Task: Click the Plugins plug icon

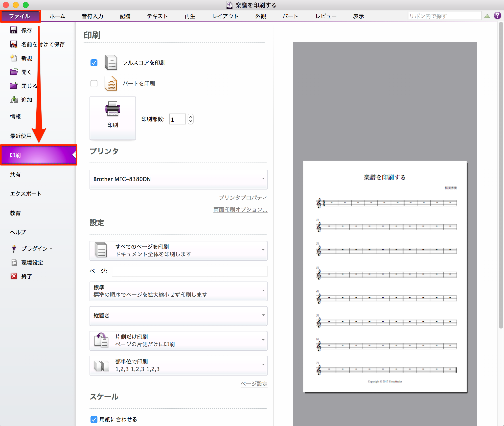Action: (x=14, y=248)
